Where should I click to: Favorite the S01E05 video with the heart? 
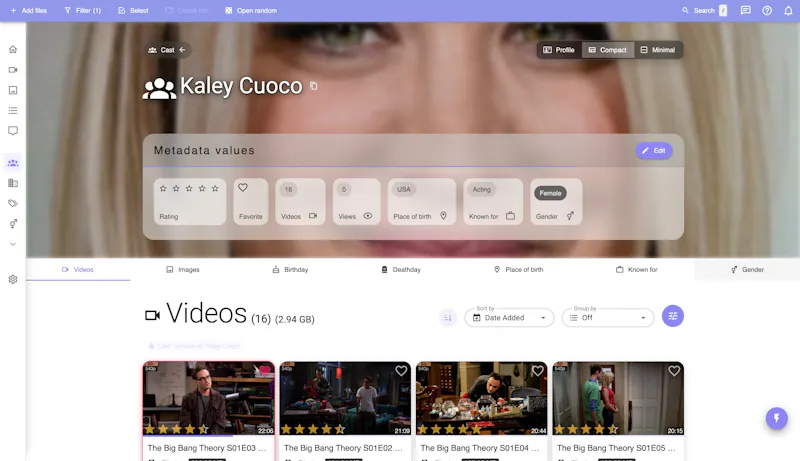point(674,371)
